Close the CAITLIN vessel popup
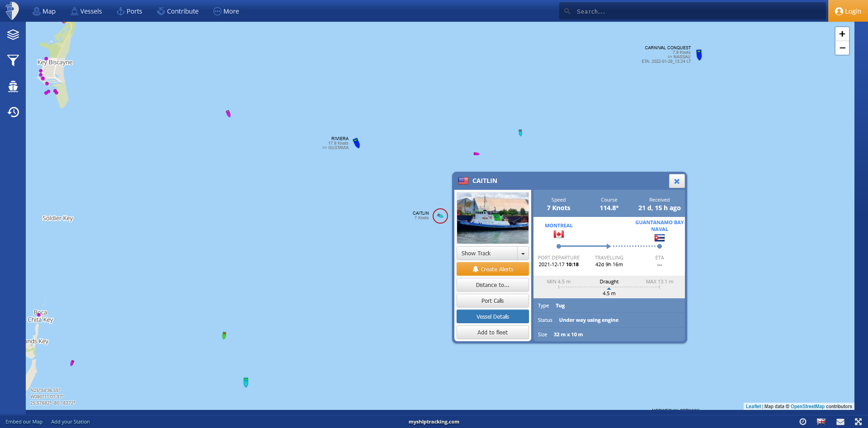The height and width of the screenshot is (428, 868). point(677,181)
